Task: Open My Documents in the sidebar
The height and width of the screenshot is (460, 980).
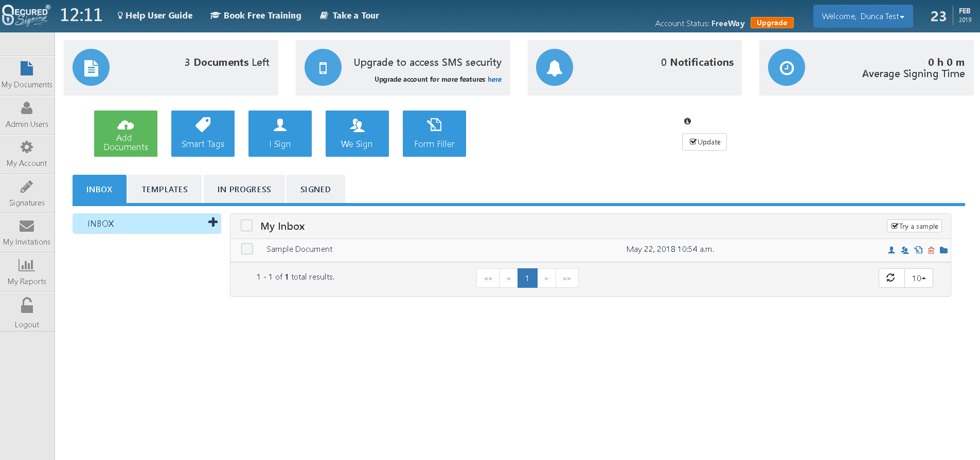Action: 27,75
